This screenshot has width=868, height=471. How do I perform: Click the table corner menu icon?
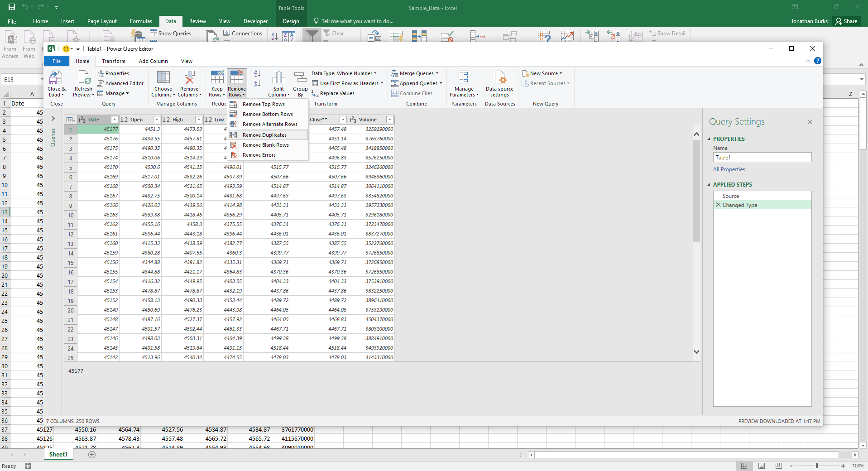pos(70,120)
